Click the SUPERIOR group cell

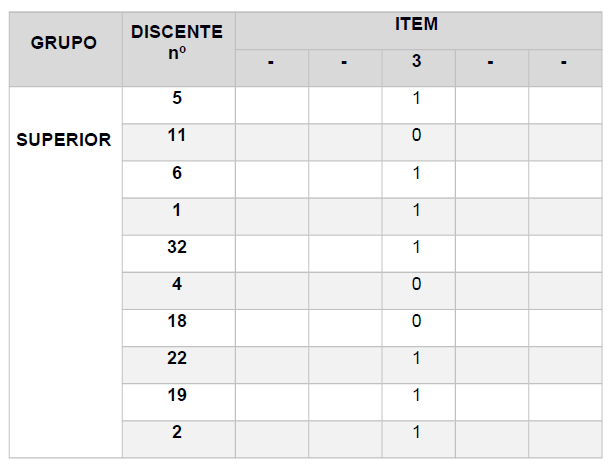66,272
